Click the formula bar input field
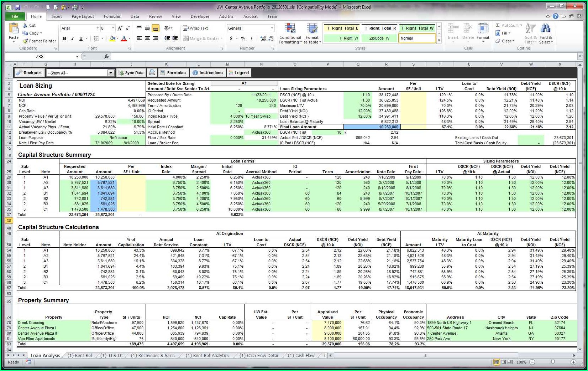This screenshot has width=588, height=371. click(342, 56)
